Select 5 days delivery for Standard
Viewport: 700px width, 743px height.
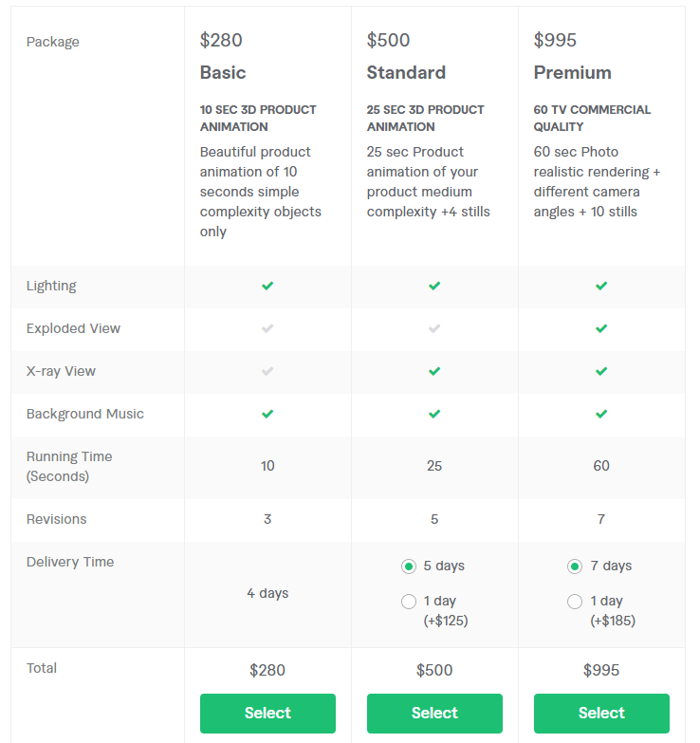409,567
